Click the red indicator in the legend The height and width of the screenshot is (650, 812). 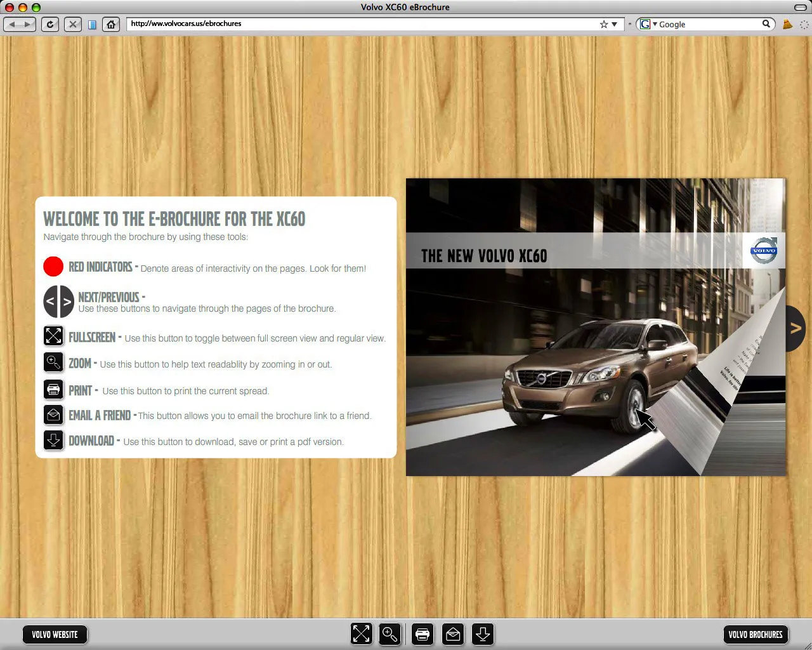pos(53,267)
